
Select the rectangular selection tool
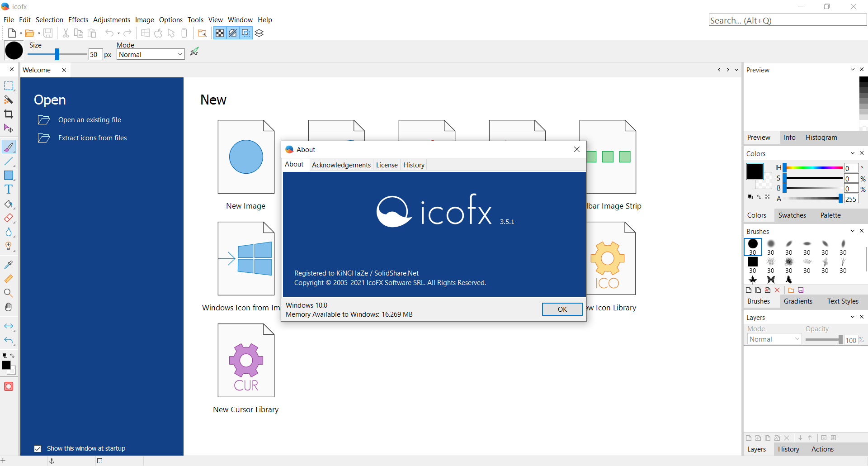pyautogui.click(x=9, y=86)
